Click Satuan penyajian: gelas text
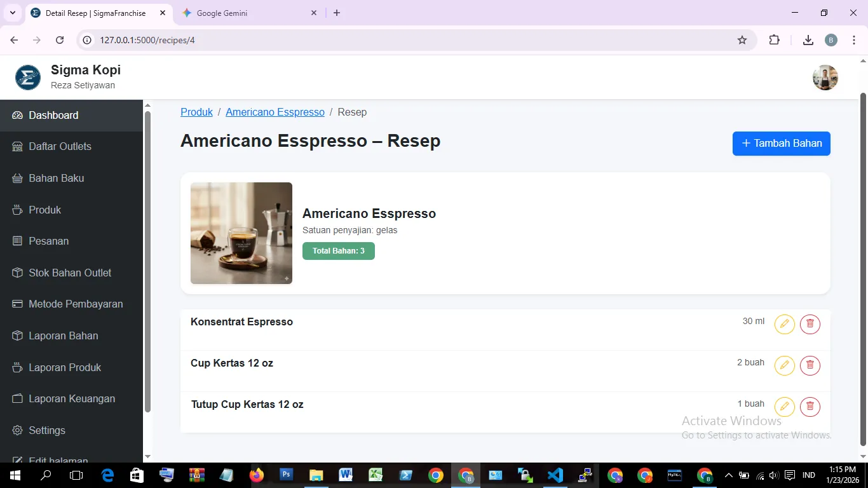Screen dimensions: 868x488 click(x=350, y=231)
